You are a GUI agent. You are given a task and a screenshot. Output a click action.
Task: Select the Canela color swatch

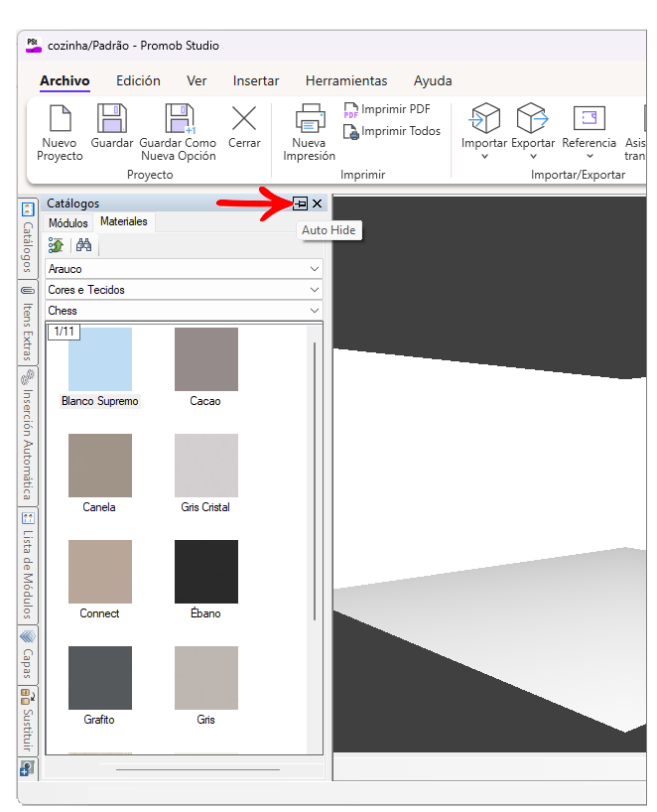coord(100,466)
